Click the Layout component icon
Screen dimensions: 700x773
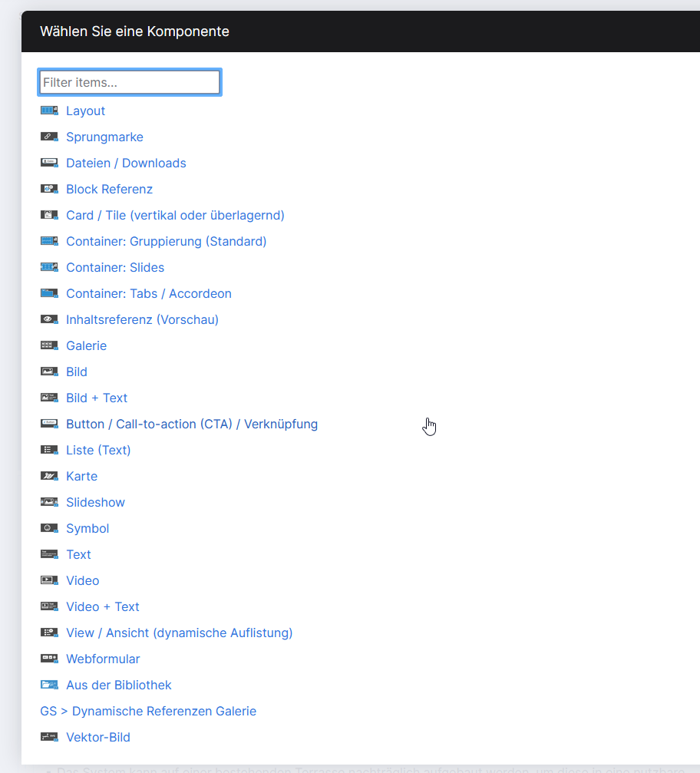pos(49,110)
